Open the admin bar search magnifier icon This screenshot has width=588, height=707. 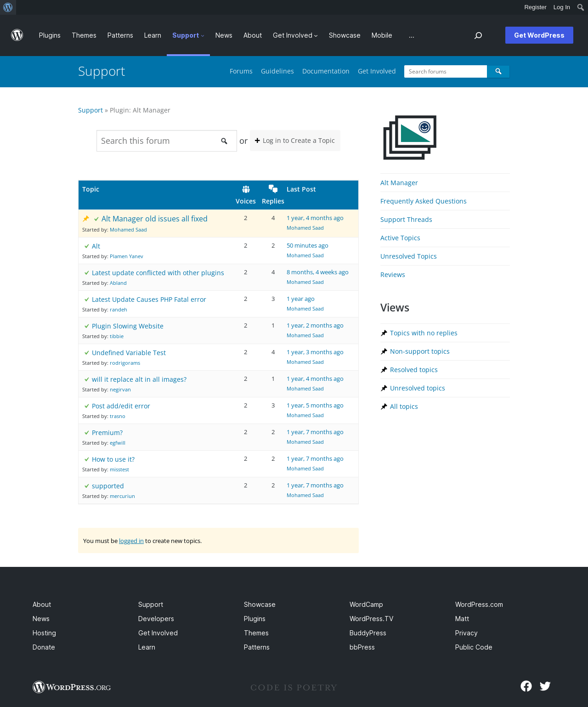(x=581, y=7)
